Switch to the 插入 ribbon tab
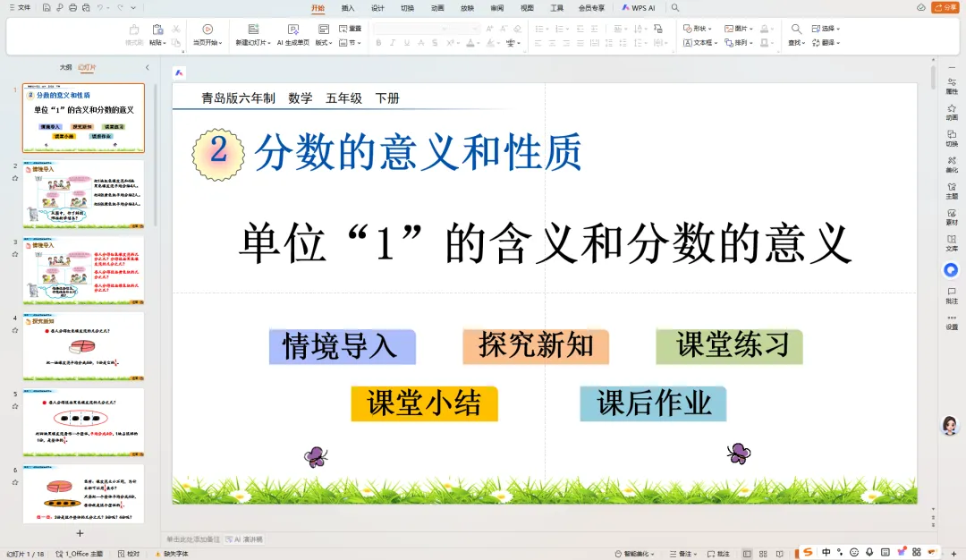Screen dimensions: 966x560 (x=347, y=8)
